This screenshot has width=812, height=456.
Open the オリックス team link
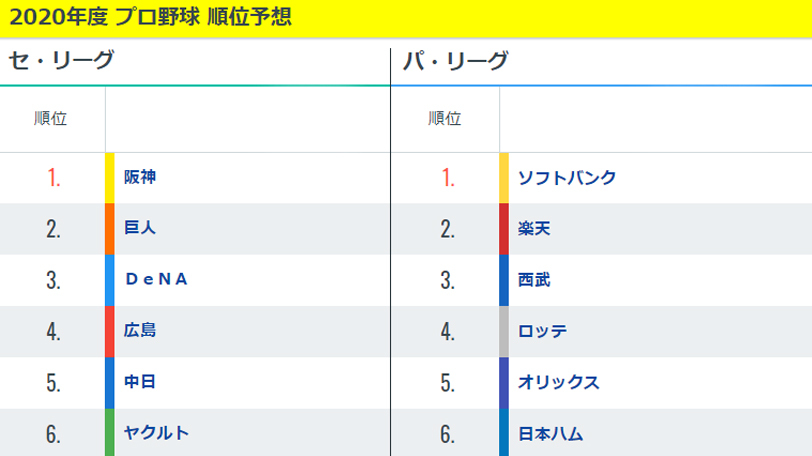click(x=559, y=382)
